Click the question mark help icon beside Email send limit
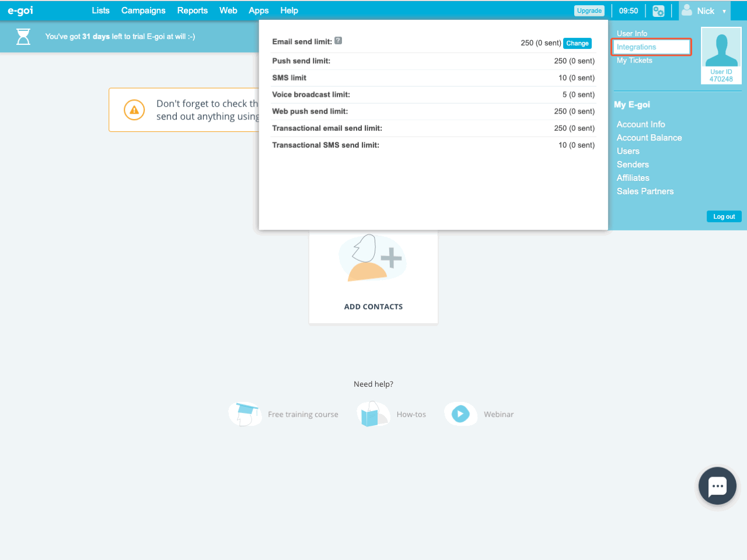 click(x=338, y=41)
